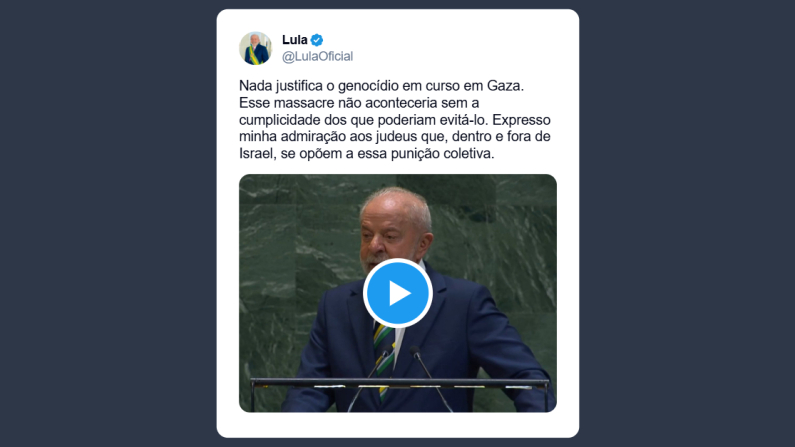
Task: Click the podium rail at the video bottom
Action: 400,384
